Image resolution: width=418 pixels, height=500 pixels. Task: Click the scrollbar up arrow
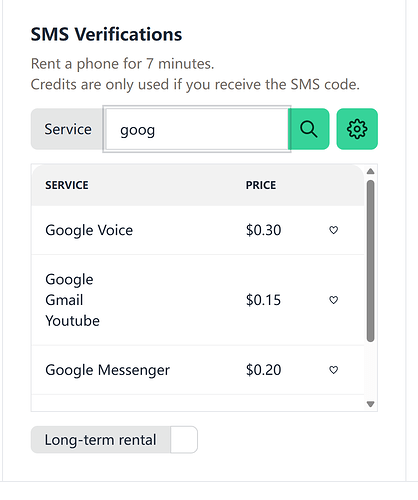pos(370,171)
